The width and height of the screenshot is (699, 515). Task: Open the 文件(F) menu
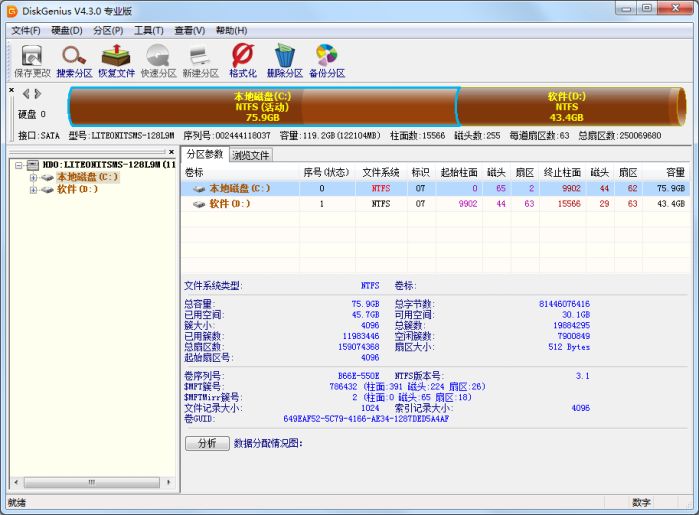coord(26,30)
